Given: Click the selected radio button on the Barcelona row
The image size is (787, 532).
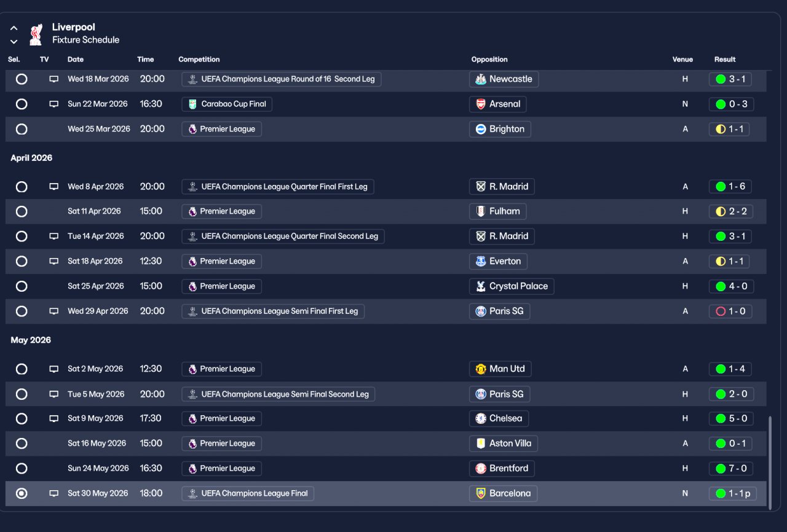Looking at the screenshot, I should (x=22, y=493).
